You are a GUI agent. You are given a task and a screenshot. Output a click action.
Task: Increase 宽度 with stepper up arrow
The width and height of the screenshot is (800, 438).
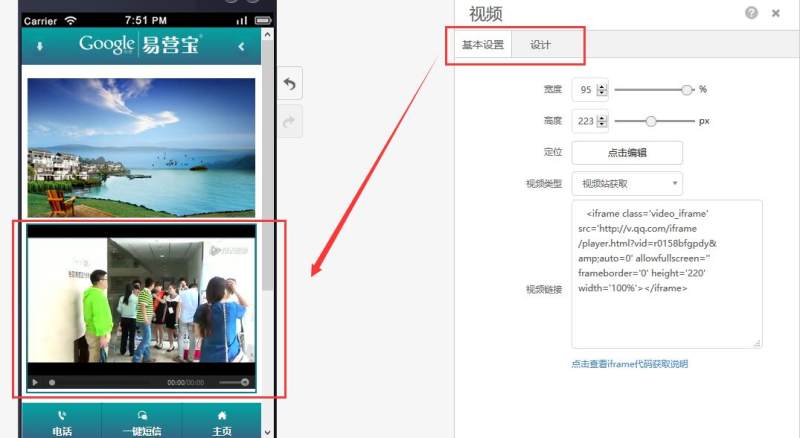[x=602, y=86]
